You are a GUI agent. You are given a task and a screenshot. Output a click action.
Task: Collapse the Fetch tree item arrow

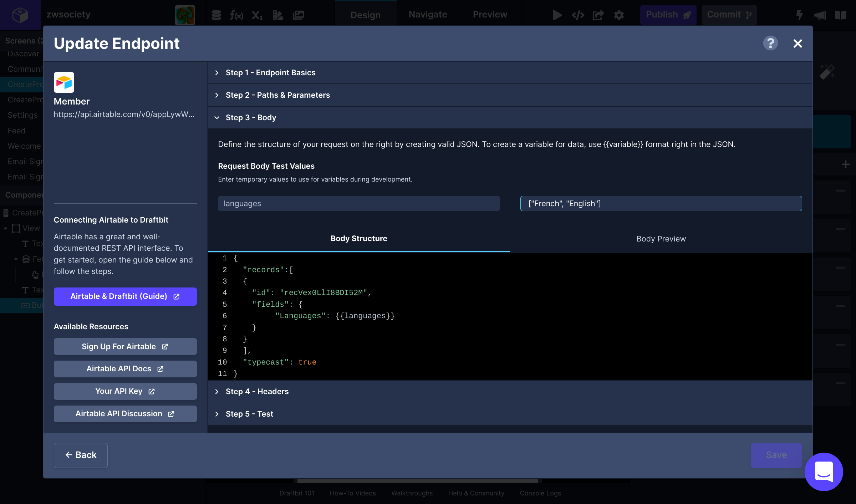click(x=16, y=259)
